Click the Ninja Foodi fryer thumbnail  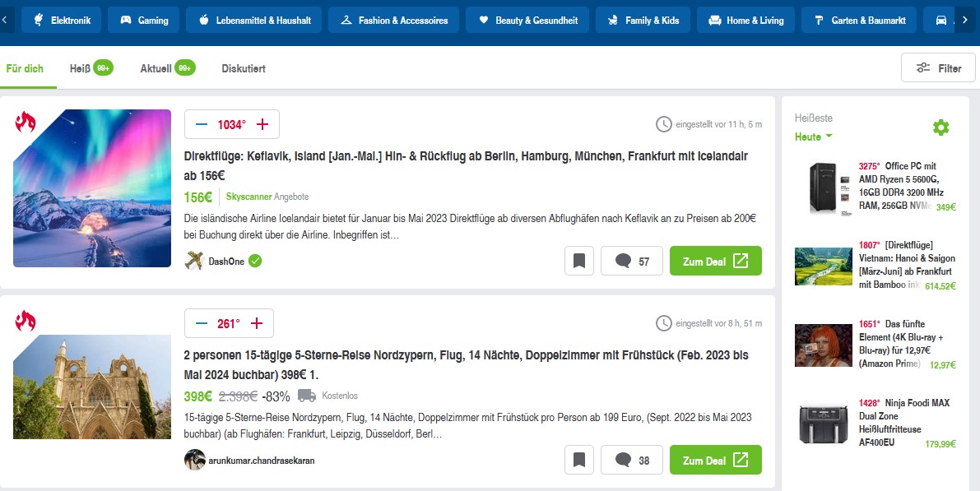[x=823, y=424]
